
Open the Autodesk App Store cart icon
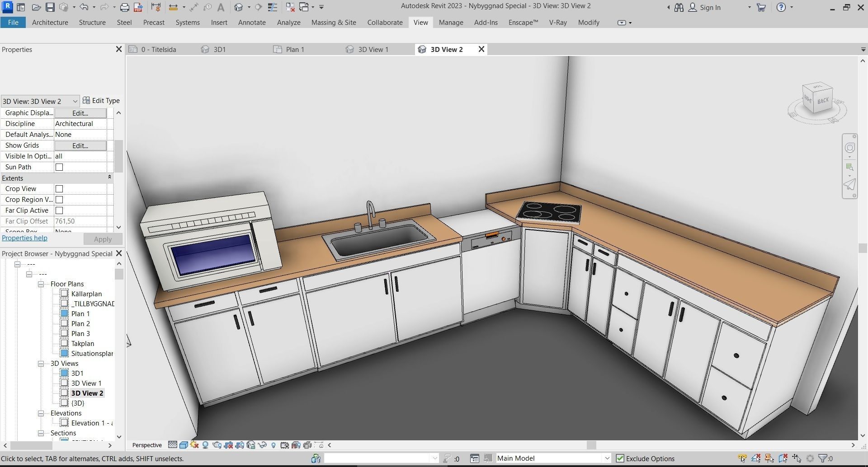(761, 7)
